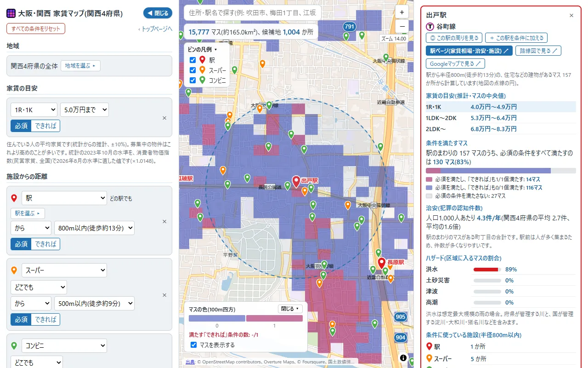Zoom out the map with minus button
The image size is (588, 368).
[x=402, y=26]
